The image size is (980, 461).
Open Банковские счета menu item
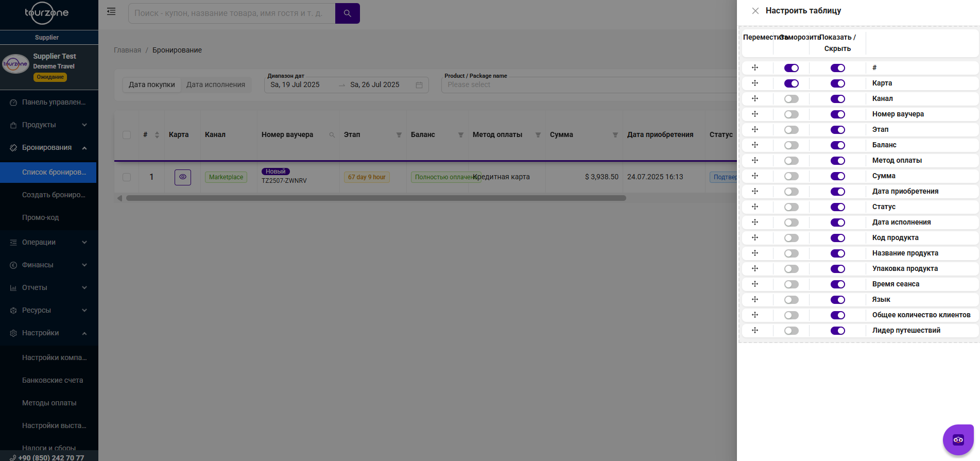coord(49,380)
